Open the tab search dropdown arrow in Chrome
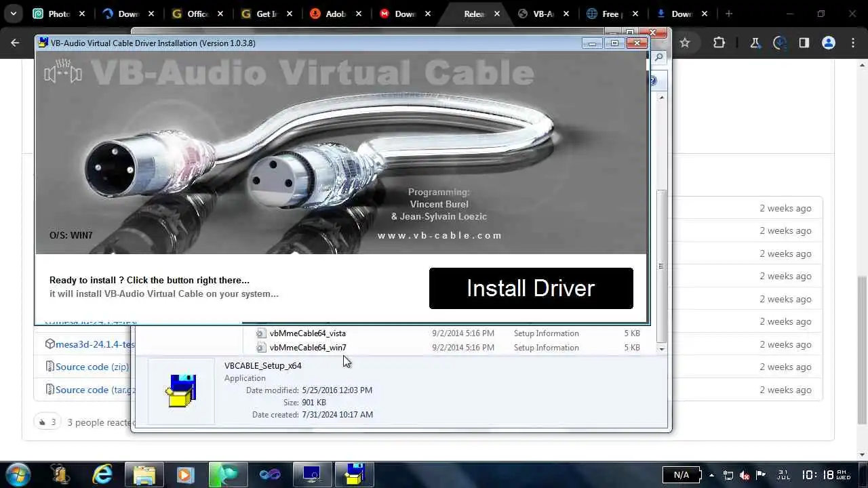The image size is (868, 488). point(13,14)
